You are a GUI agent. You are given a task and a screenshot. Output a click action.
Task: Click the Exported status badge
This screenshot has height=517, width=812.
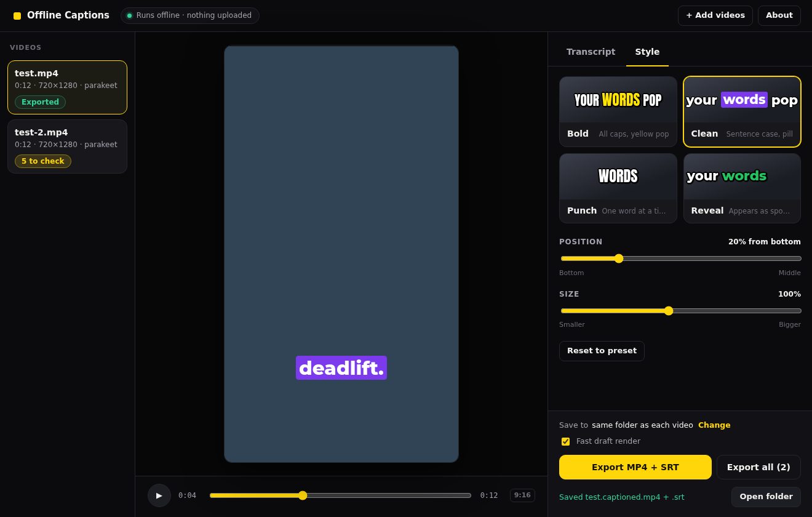click(x=40, y=102)
